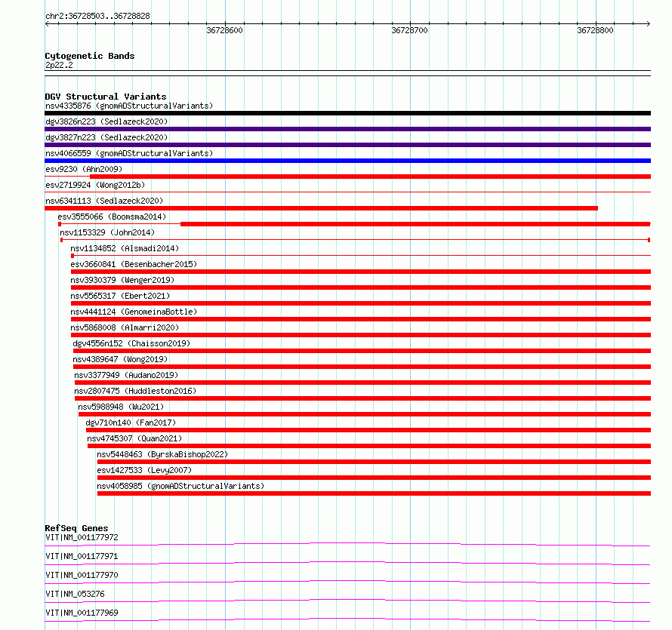Open the DGV Structural Variants track title

(106, 97)
